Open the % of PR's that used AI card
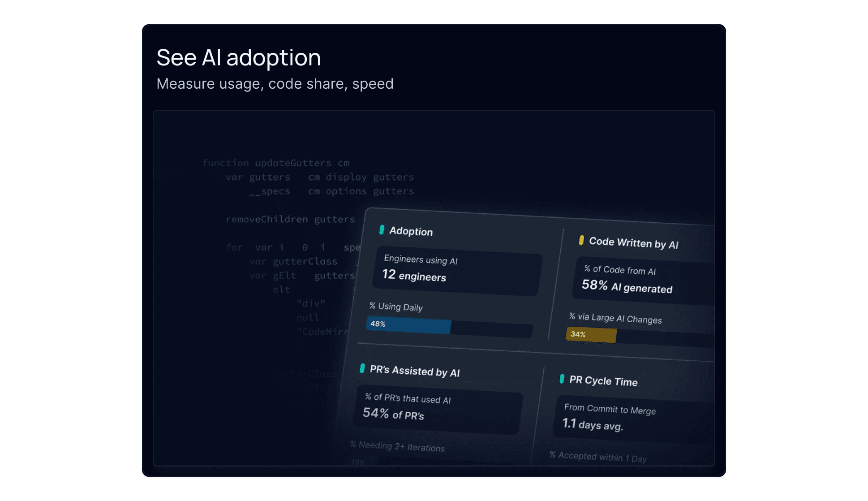This screenshot has height=501, width=868. pos(438,409)
